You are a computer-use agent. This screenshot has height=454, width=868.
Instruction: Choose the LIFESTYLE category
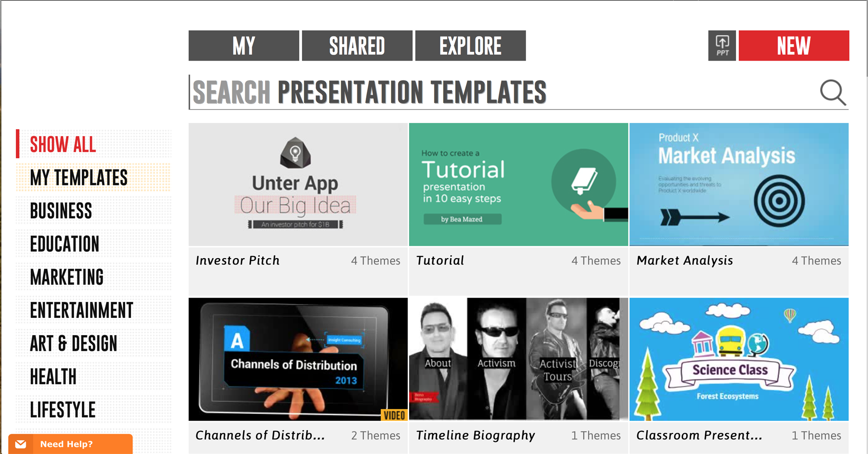coord(94,410)
